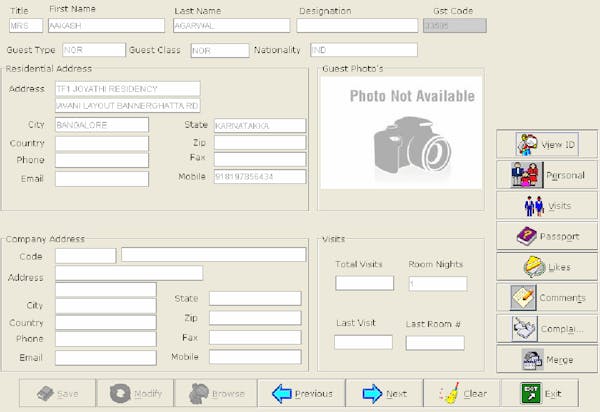
Task: Focus the residential Phone field
Action: [102, 160]
